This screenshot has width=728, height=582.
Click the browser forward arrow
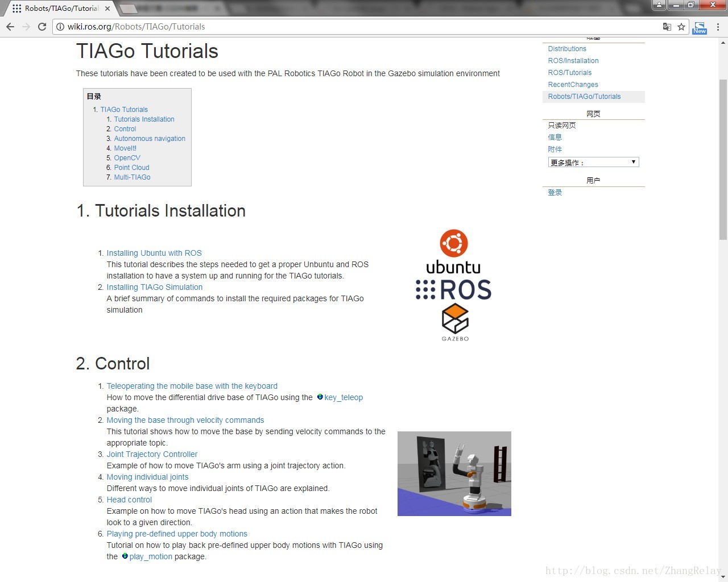click(26, 27)
